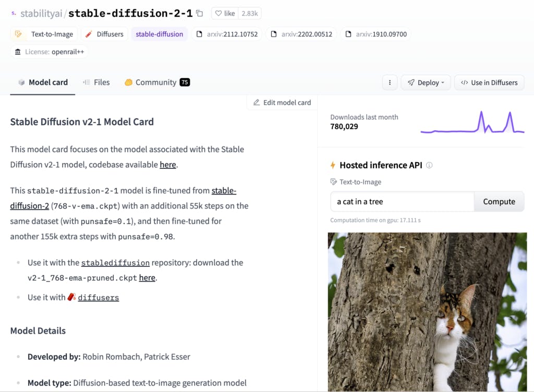Copy the model name to clipboard
This screenshot has height=392, width=534.
click(200, 13)
